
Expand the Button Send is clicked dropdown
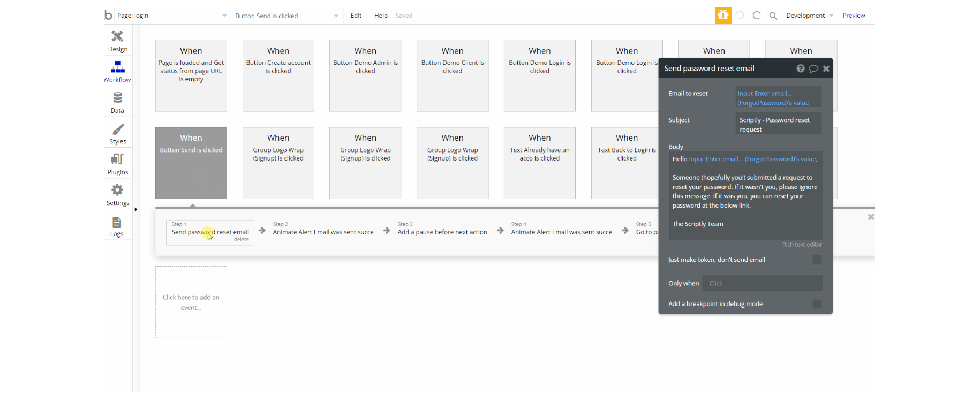tap(287, 16)
